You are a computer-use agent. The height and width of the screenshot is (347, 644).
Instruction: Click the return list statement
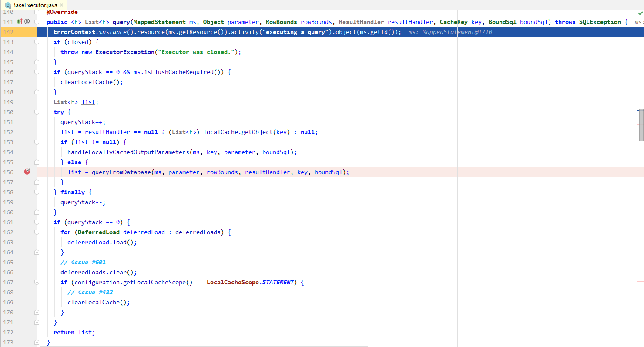coord(74,332)
